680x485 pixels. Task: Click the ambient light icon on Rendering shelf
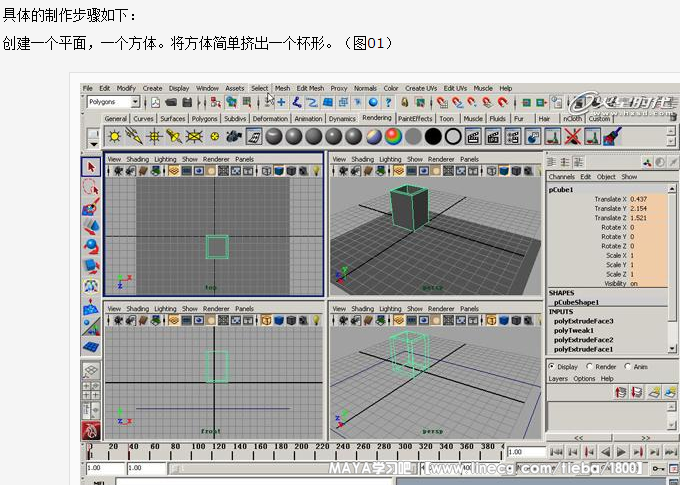[x=114, y=137]
